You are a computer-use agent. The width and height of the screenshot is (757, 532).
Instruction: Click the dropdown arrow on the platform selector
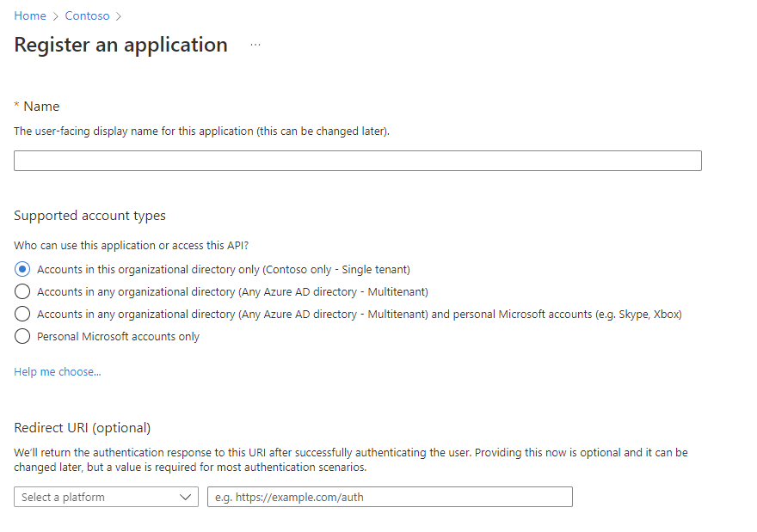(x=186, y=497)
